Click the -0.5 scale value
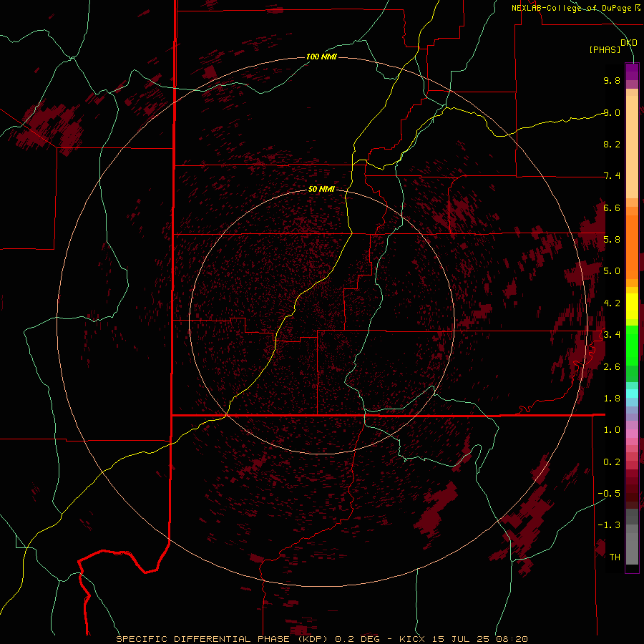 tap(609, 494)
